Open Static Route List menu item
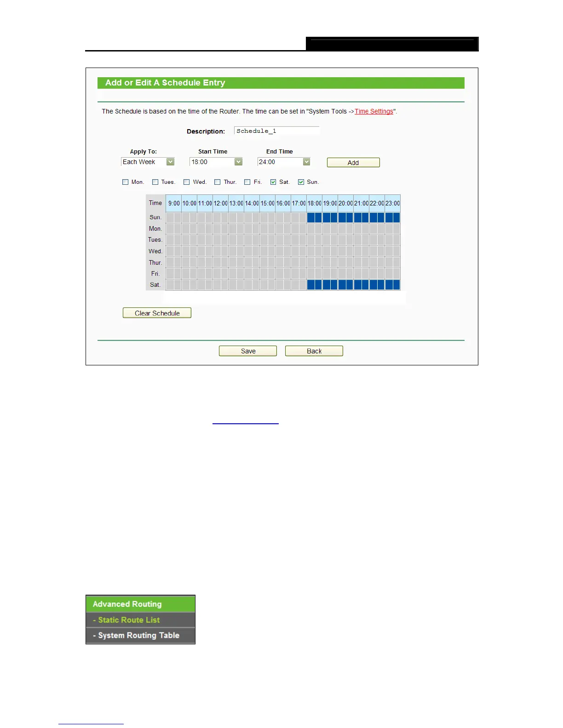Image resolution: width=563 pixels, height=728 pixels. (x=140, y=620)
